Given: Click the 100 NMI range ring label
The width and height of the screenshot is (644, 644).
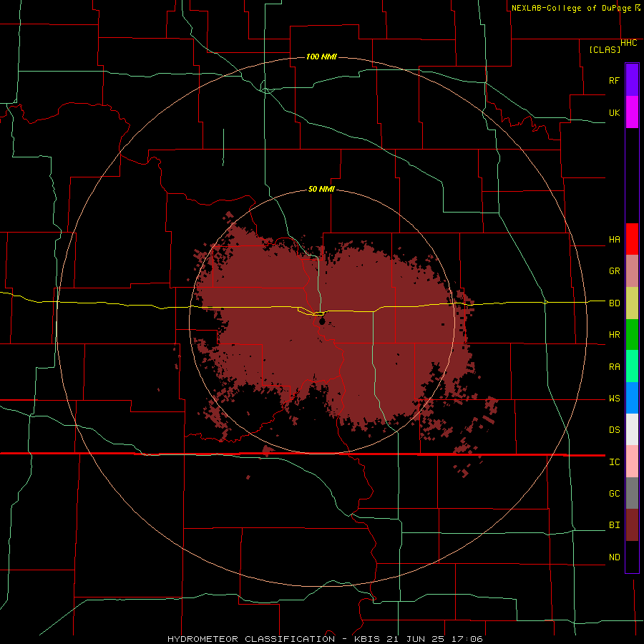Looking at the screenshot, I should 321,57.
